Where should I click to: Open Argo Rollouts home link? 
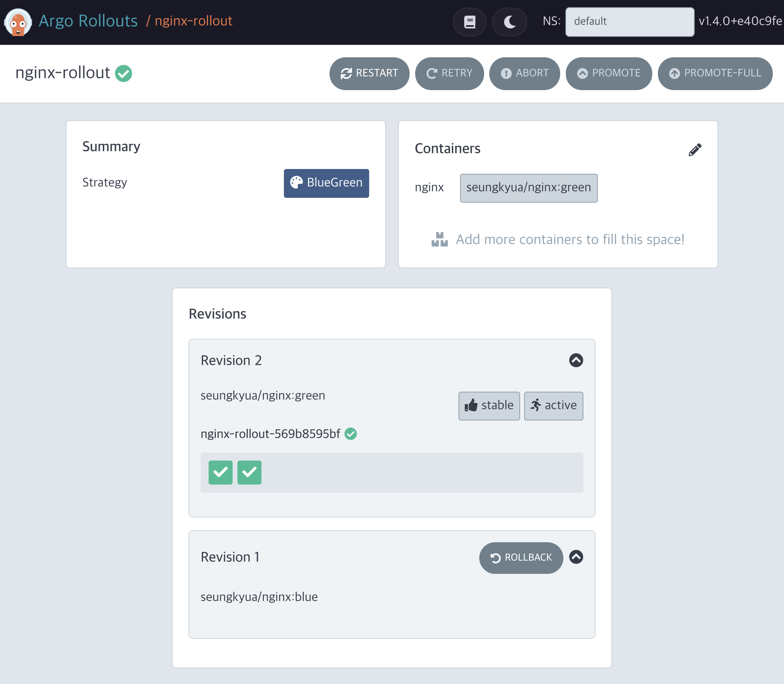(x=88, y=21)
